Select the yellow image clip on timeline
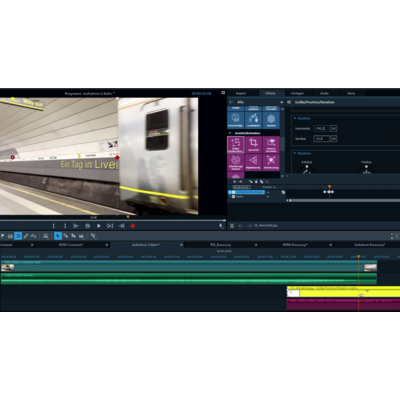Viewport: 400px width, 400px height. coord(343,292)
